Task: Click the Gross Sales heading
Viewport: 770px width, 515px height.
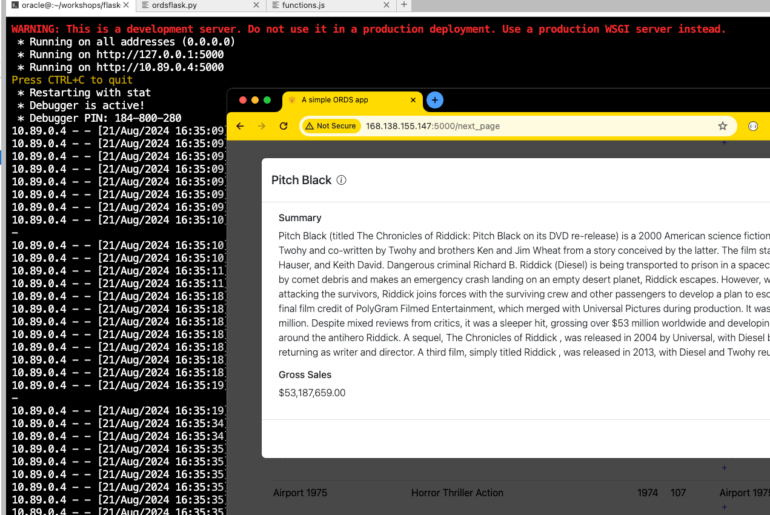Action: coord(304,375)
